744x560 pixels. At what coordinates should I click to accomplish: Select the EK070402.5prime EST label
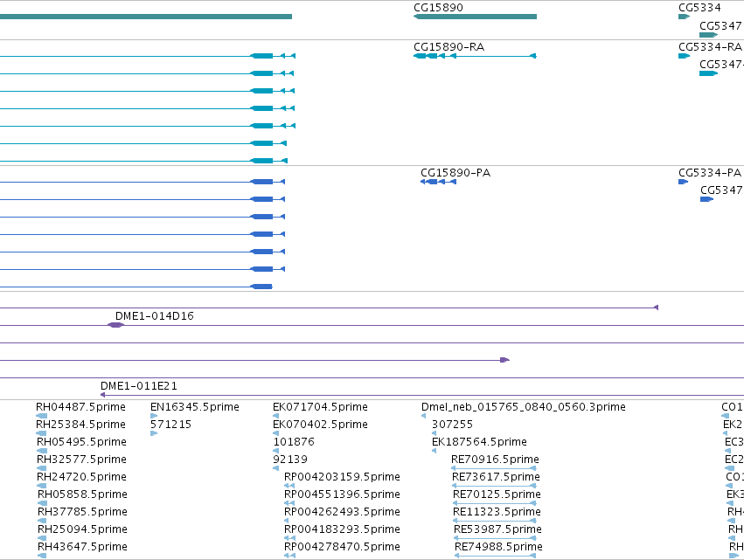point(320,425)
